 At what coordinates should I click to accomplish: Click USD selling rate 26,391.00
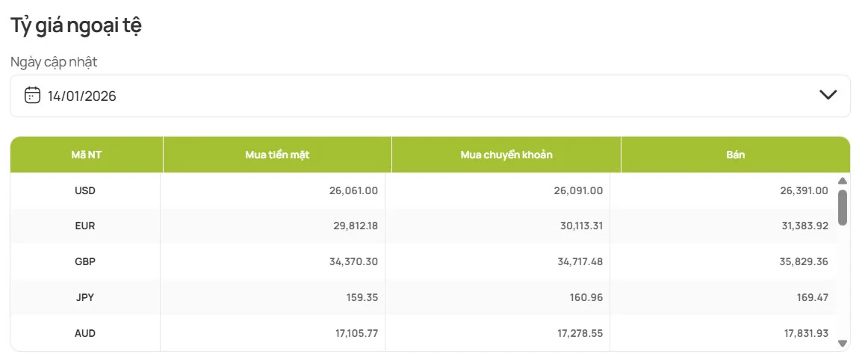[802, 190]
